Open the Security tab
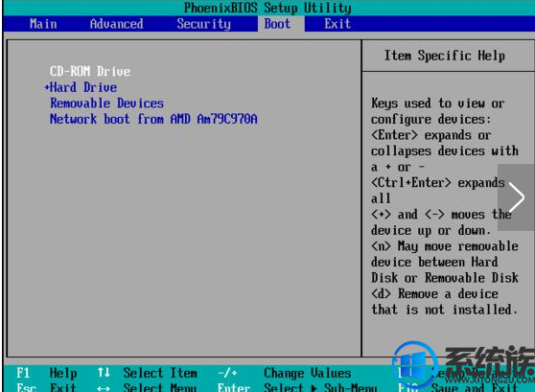The image size is (535, 392). [x=203, y=24]
